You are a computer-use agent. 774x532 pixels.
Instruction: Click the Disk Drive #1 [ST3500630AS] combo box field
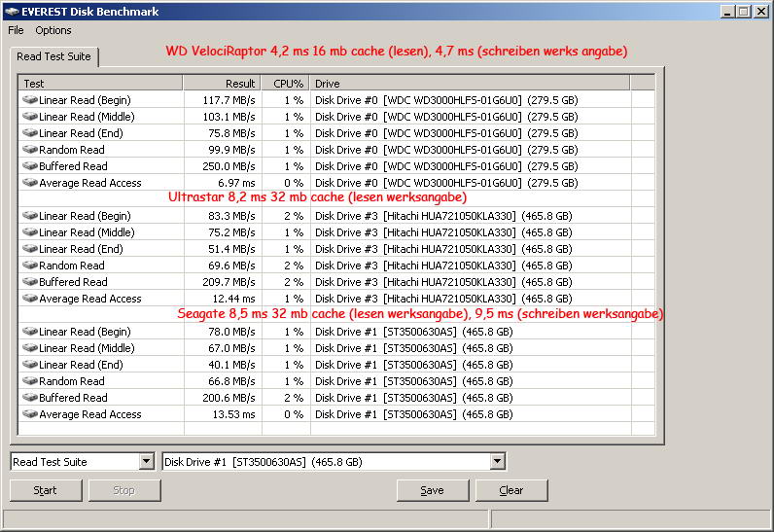pos(334,462)
